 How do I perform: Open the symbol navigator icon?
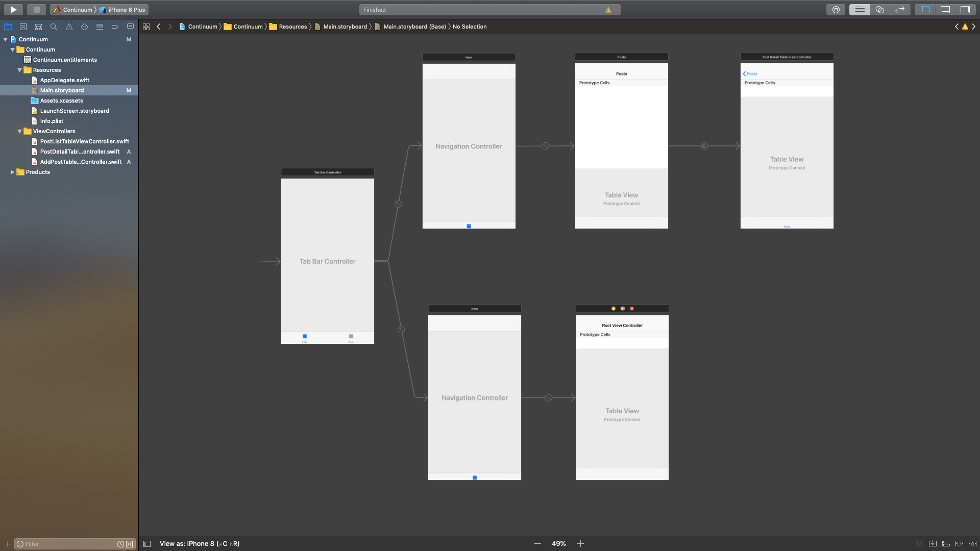pyautogui.click(x=38, y=27)
